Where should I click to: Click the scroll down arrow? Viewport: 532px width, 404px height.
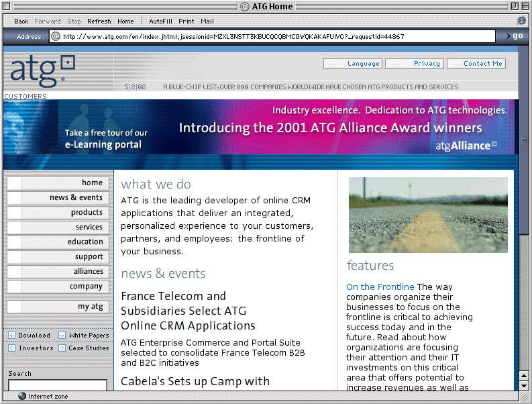pos(524,386)
